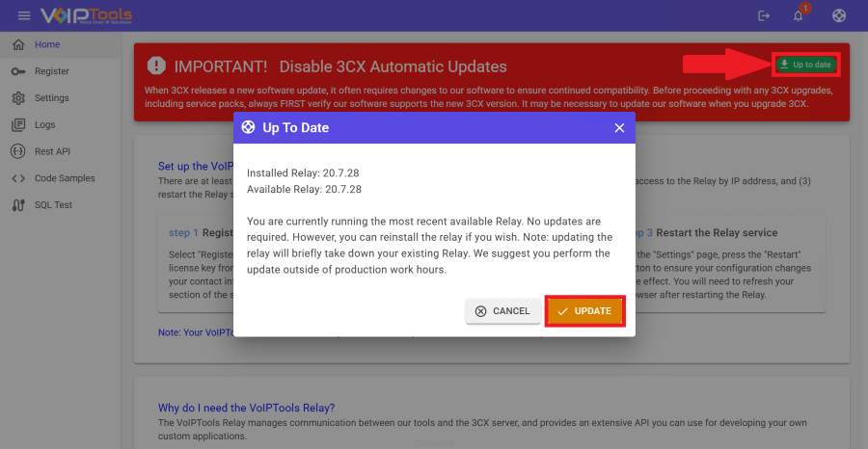Click the VoIPTools logo
The height and width of the screenshot is (449, 868).
click(x=87, y=15)
